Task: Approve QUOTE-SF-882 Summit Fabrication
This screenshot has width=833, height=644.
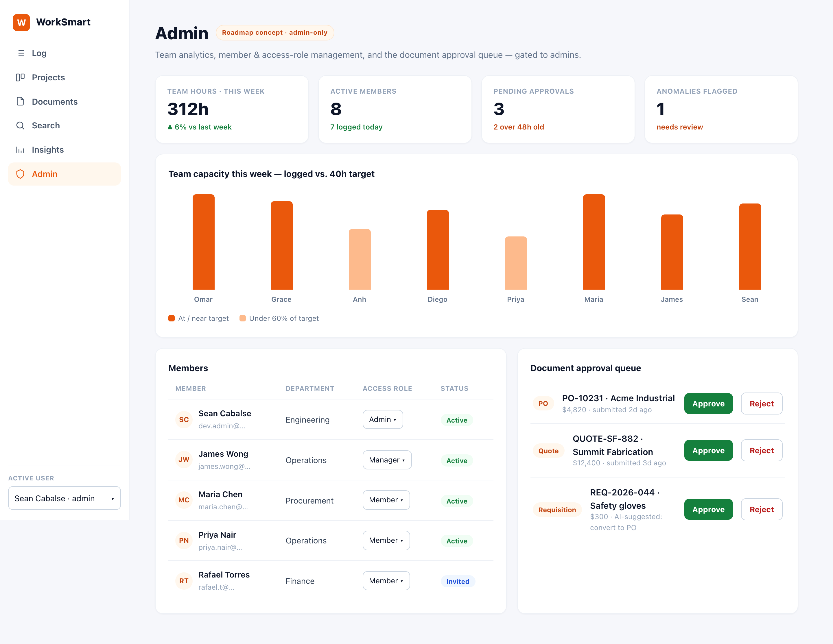Action: [708, 450]
